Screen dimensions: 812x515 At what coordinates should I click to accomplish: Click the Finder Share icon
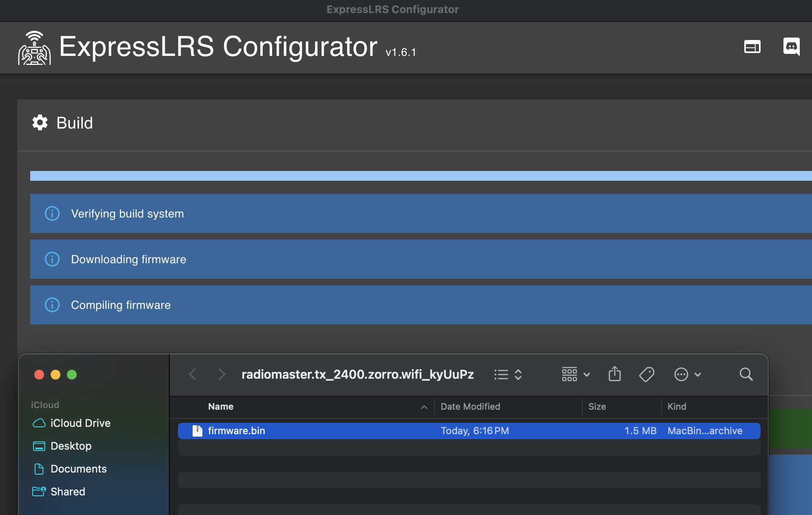pyautogui.click(x=615, y=374)
